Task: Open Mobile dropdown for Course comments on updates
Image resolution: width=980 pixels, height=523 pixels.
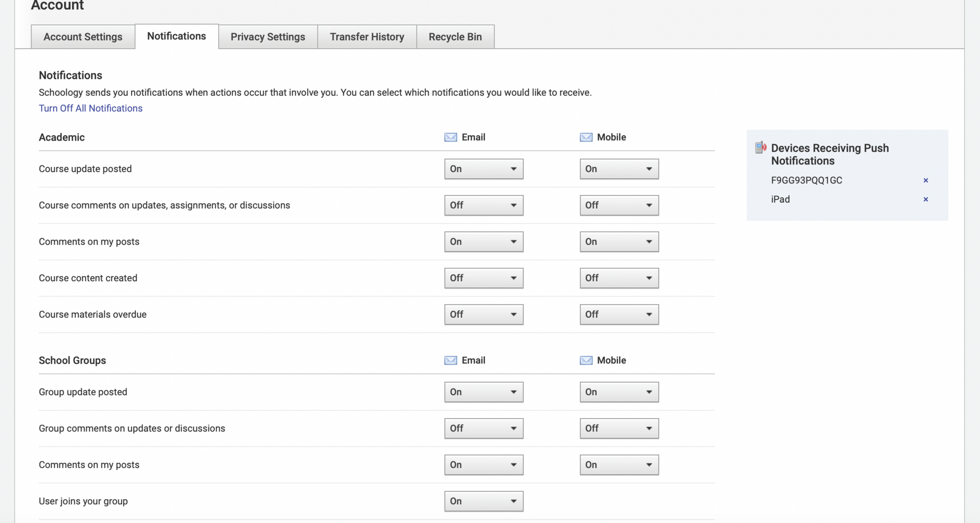Action: [x=619, y=206]
